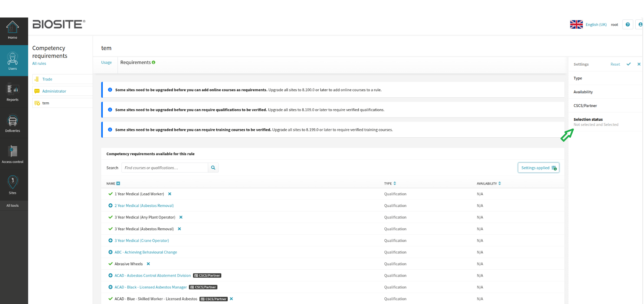Click ABC - Achieving Behavioural Change link
This screenshot has width=644, height=304.
(x=146, y=252)
